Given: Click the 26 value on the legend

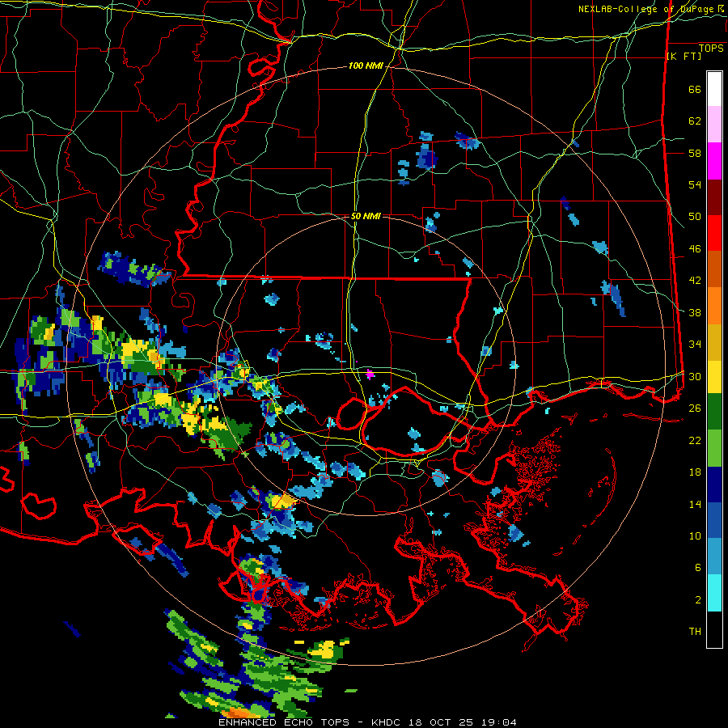Looking at the screenshot, I should pos(695,408).
